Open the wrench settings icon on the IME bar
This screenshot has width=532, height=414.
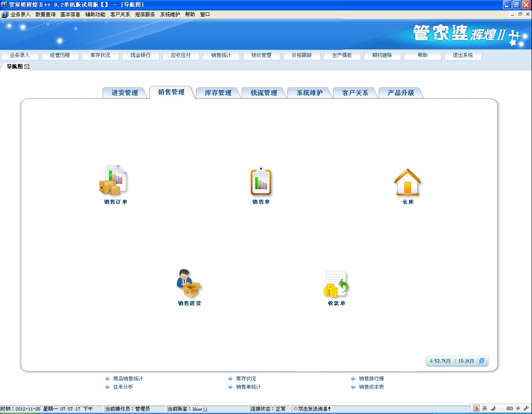tap(527, 408)
